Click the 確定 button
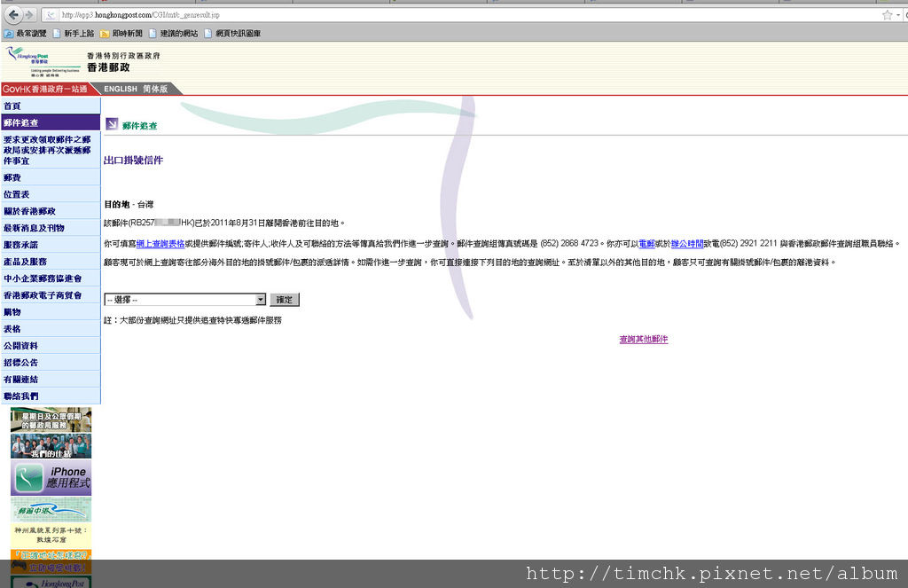Image resolution: width=908 pixels, height=588 pixels. click(285, 300)
